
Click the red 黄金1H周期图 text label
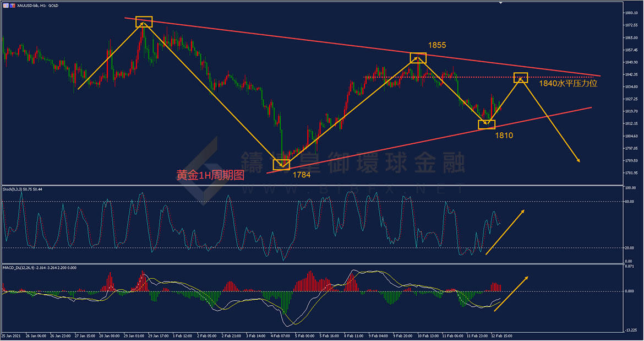[210, 176]
